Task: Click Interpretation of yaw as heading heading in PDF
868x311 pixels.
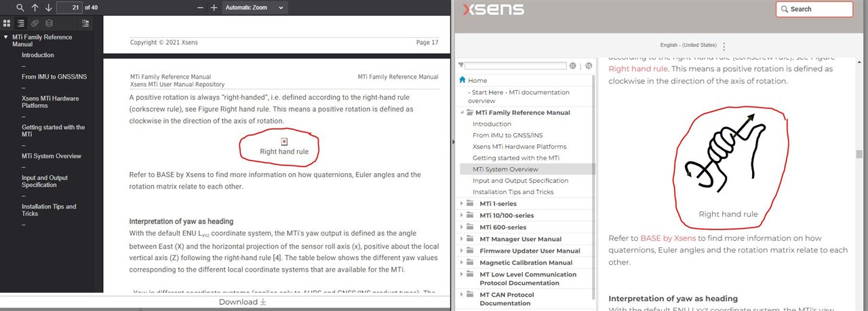Action: 181,221
